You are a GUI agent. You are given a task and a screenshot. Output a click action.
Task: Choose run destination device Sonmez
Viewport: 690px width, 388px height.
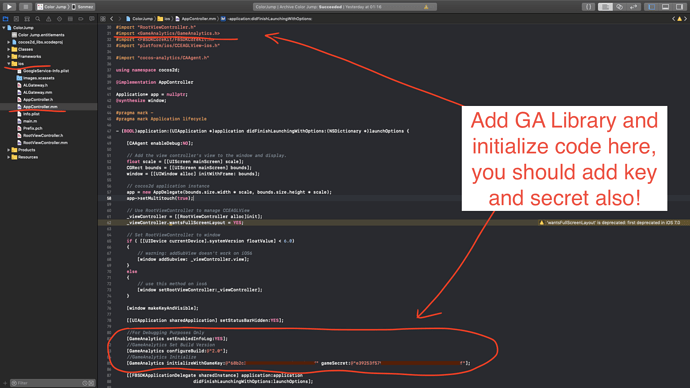coord(83,7)
